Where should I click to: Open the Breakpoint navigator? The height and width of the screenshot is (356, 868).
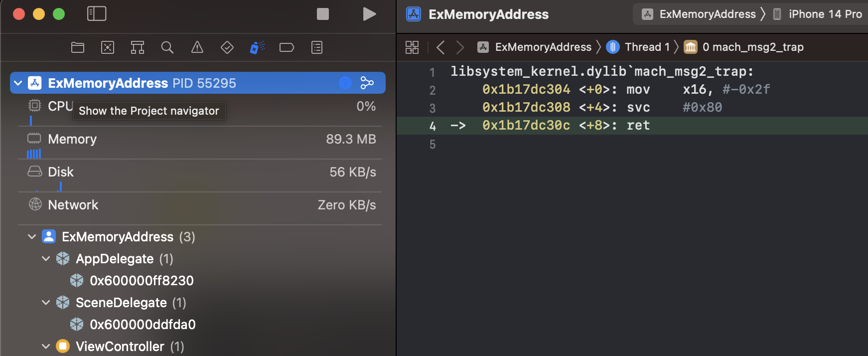point(287,47)
